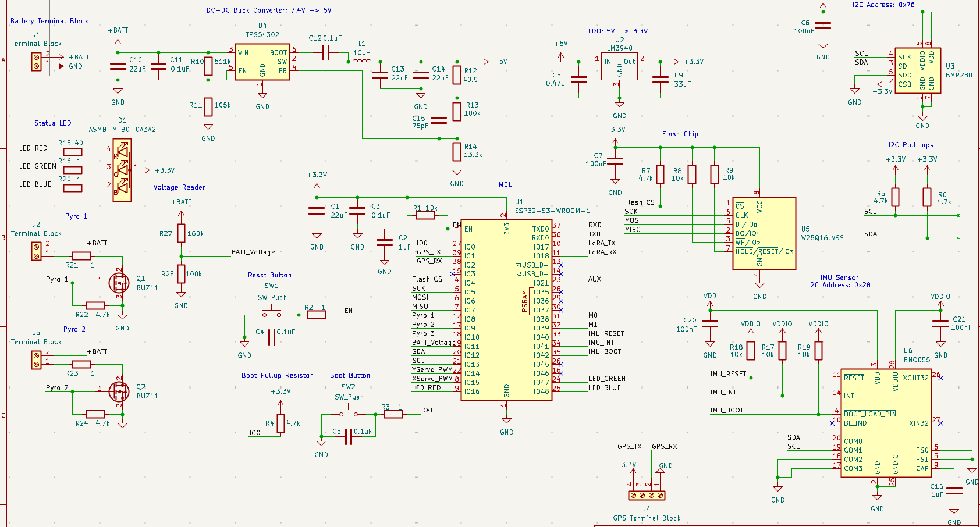Viewport: 980px width, 527px height.
Task: Click the 'DC-DC Buck Converter: 7.4V -> 5V' label
Action: click(268, 10)
